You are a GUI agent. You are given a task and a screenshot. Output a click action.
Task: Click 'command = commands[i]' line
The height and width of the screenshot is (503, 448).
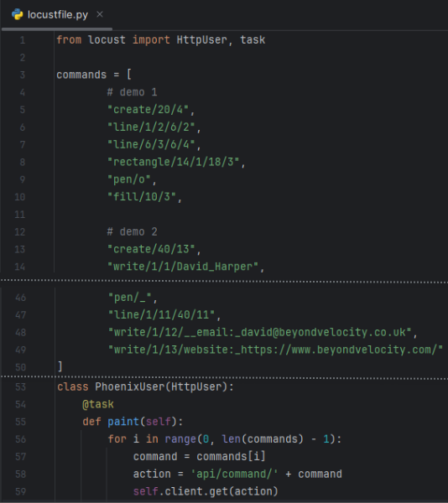tap(200, 457)
